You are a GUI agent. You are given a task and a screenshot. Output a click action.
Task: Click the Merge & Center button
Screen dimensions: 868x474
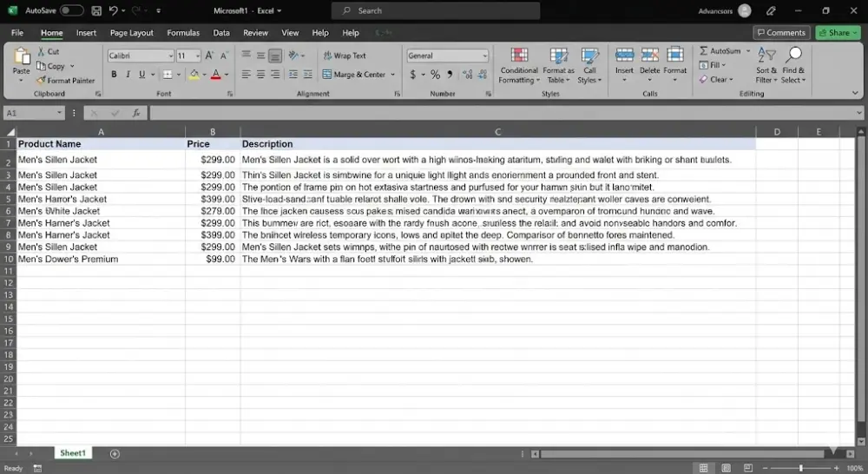pyautogui.click(x=354, y=74)
